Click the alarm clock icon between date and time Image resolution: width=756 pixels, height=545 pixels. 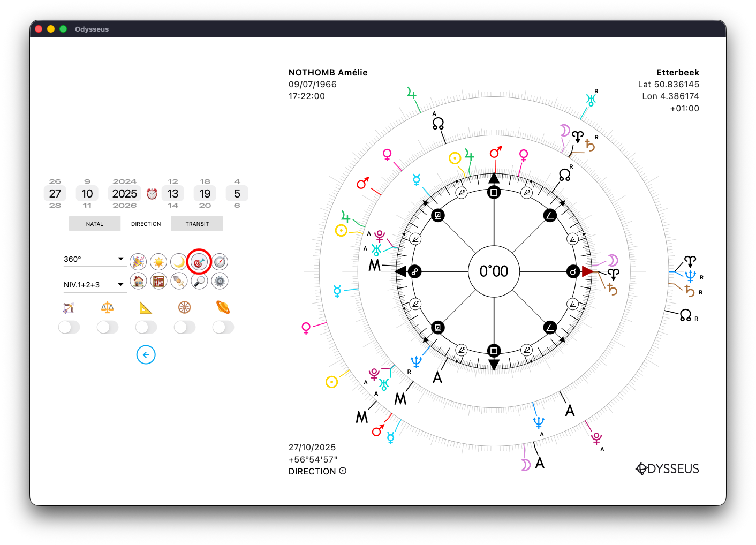coord(152,194)
